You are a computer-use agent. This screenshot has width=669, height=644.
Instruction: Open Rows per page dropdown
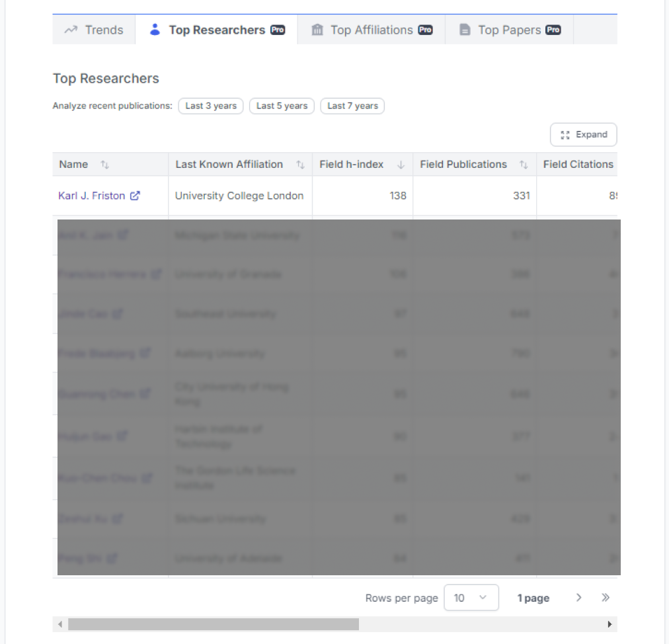pos(471,598)
